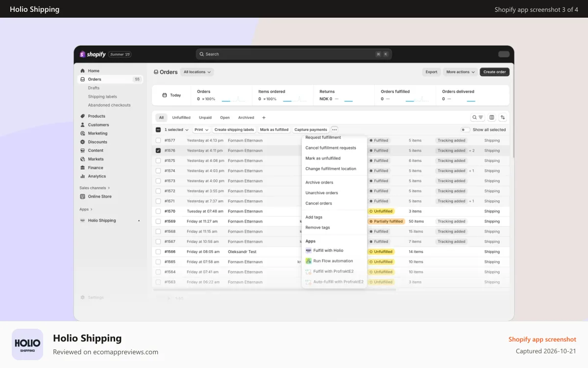588x368 pixels.
Task: Tick the checkbox for order #1568
Action: pyautogui.click(x=158, y=232)
